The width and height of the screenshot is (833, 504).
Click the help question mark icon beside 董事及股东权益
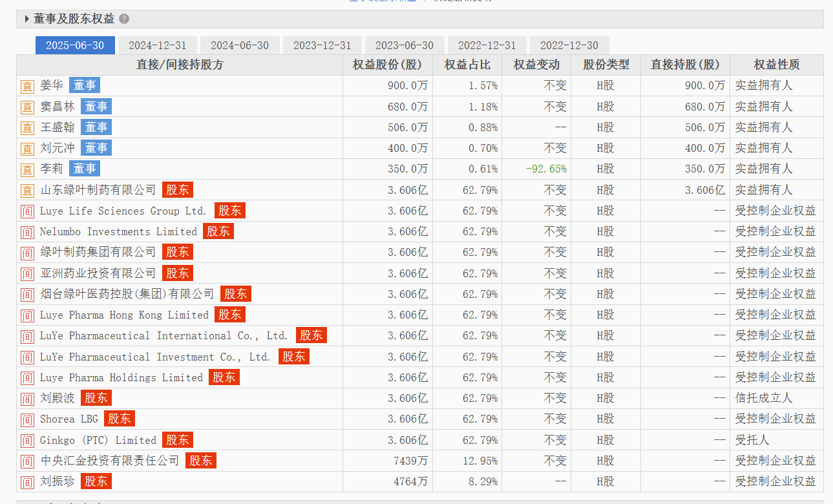click(124, 19)
